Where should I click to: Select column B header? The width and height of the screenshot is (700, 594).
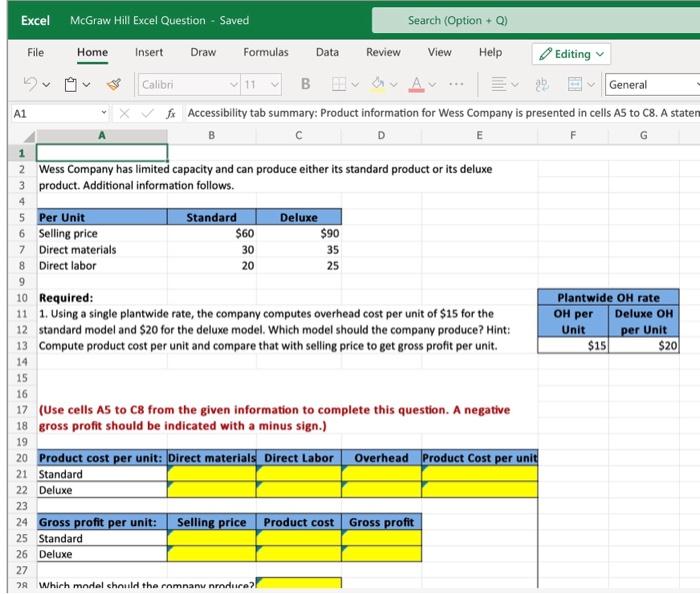(x=212, y=136)
